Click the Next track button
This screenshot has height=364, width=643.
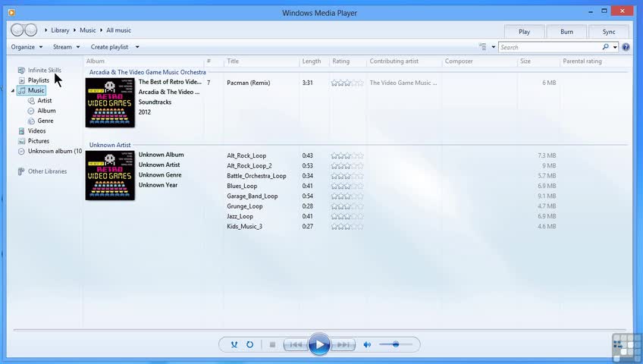343,345
